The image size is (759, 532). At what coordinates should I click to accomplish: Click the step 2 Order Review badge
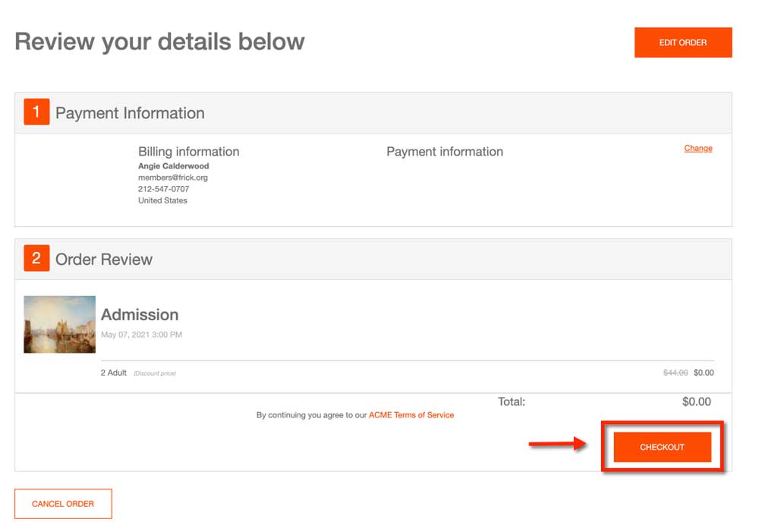[x=36, y=258]
